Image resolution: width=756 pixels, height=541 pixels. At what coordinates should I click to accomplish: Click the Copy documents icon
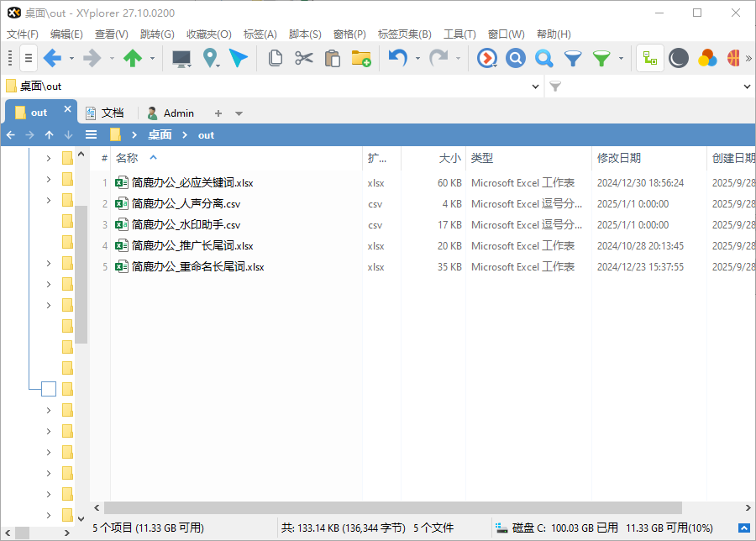275,58
